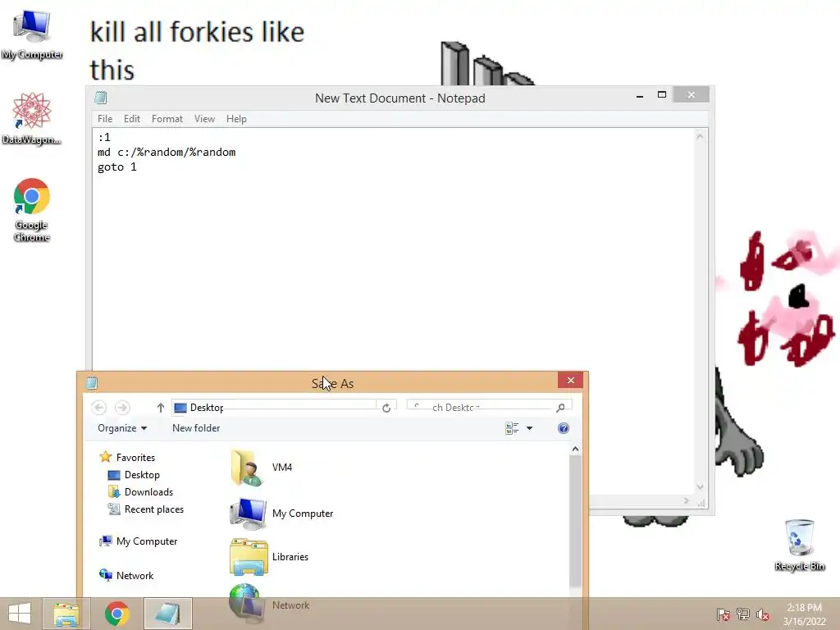Open the Notepad File menu

pyautogui.click(x=105, y=119)
